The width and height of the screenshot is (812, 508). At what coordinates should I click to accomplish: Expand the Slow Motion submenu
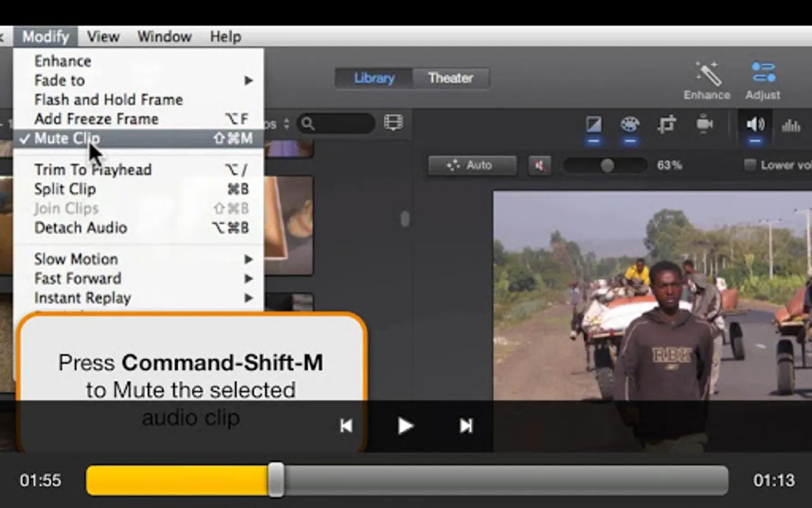[x=138, y=259]
